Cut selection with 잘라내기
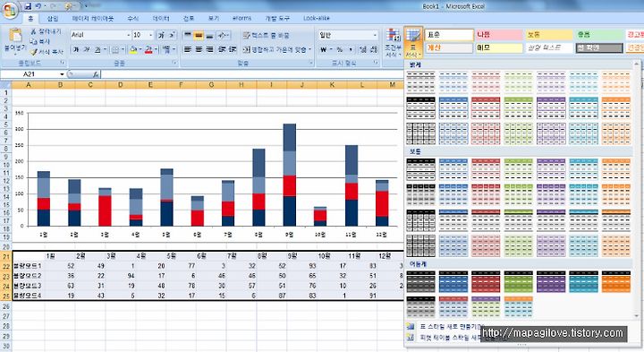Viewport: 644px width, 352px height. click(46, 31)
